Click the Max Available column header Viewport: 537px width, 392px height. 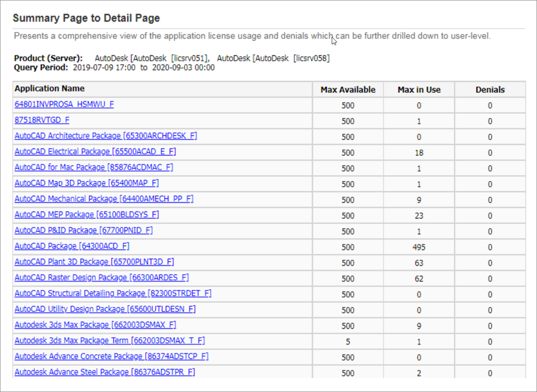click(348, 90)
